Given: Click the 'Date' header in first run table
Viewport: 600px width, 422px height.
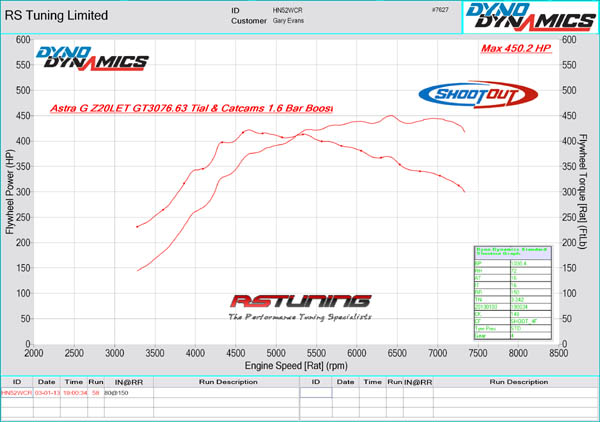Looking at the screenshot, I should click(x=47, y=382).
